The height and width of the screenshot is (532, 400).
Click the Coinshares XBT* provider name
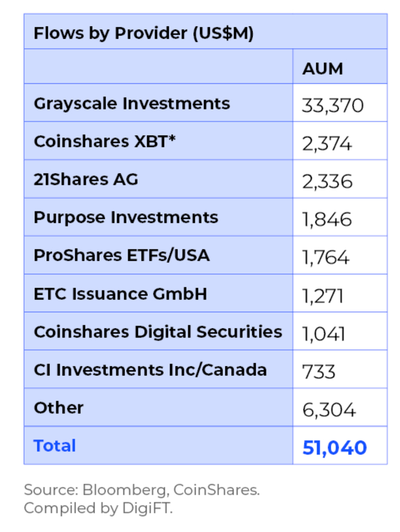point(104,141)
